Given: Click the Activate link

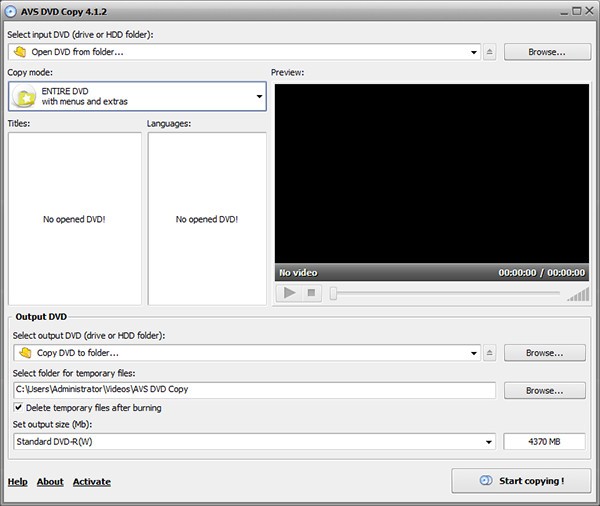Looking at the screenshot, I should [x=91, y=482].
